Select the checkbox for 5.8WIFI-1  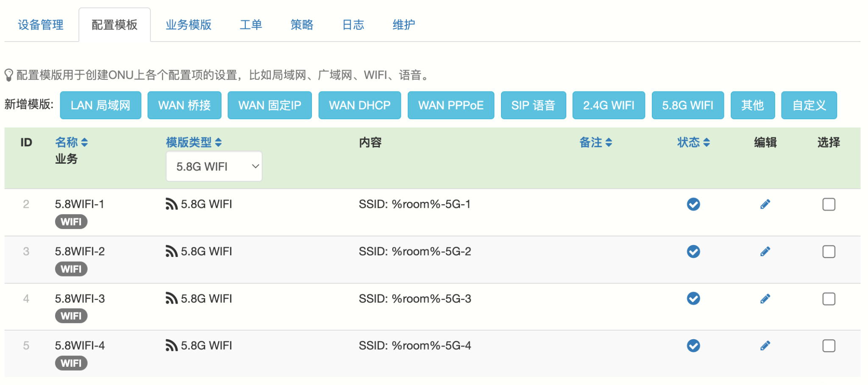click(x=829, y=204)
